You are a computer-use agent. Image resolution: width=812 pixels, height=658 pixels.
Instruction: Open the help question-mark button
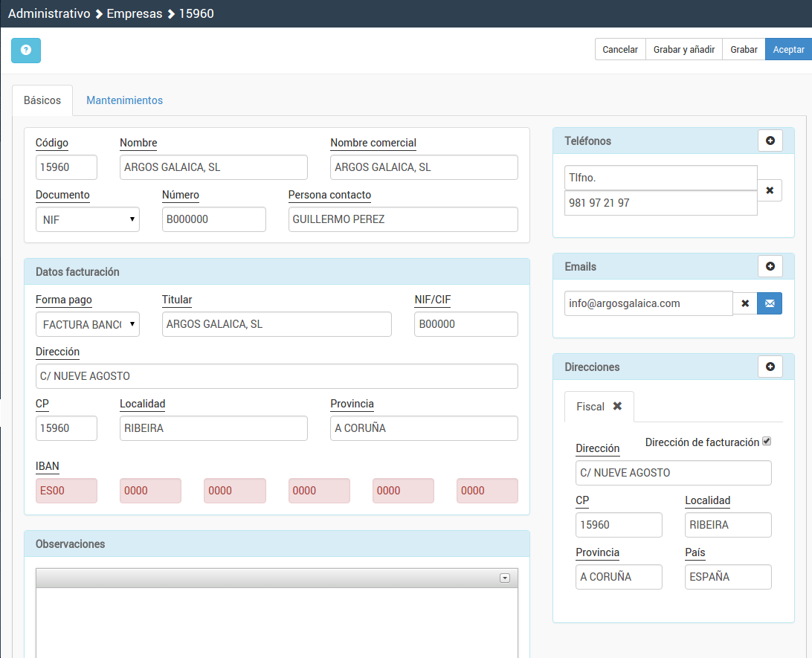pos(26,51)
